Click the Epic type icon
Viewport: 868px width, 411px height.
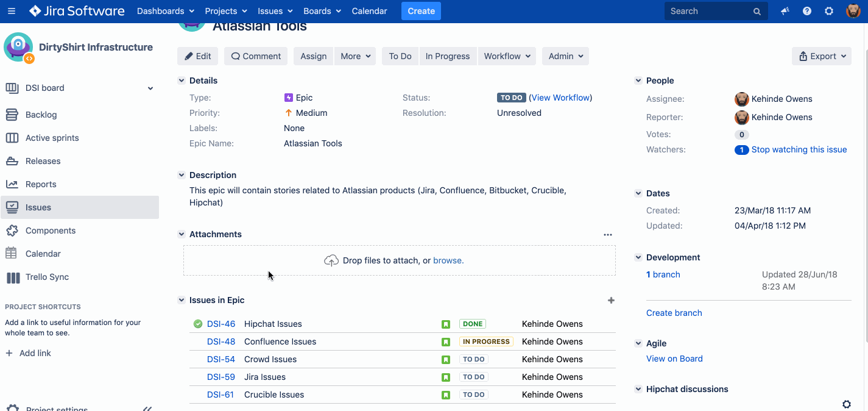click(289, 98)
